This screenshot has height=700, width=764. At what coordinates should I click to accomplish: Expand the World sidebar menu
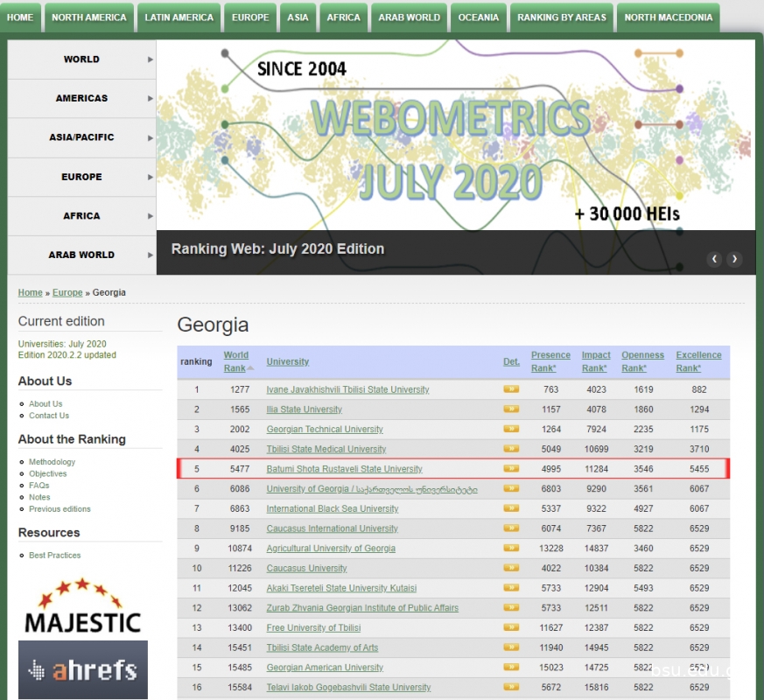tap(81, 59)
